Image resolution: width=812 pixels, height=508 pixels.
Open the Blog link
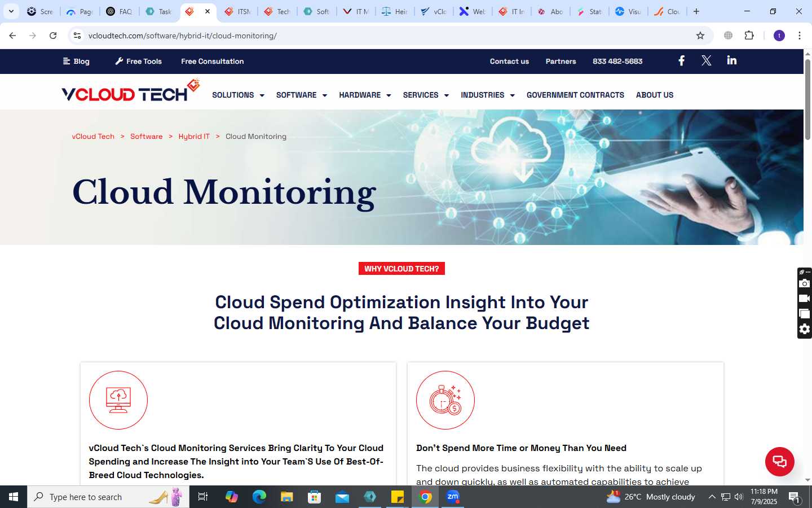point(76,61)
